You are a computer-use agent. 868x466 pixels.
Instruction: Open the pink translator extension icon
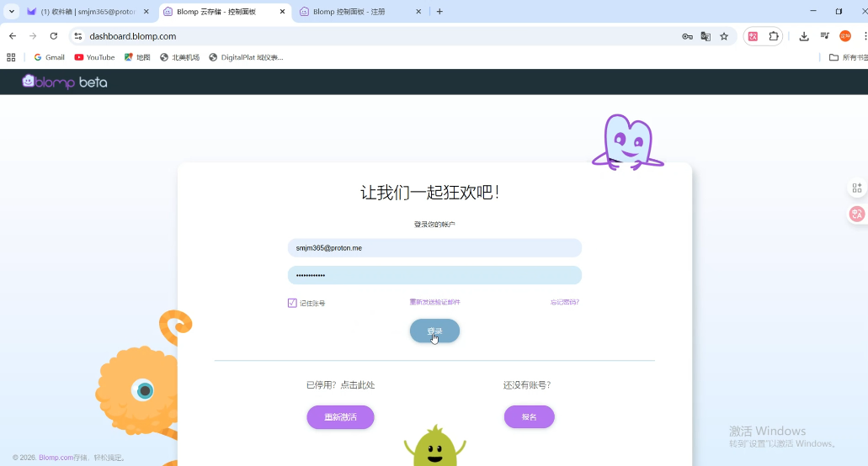[x=753, y=36]
